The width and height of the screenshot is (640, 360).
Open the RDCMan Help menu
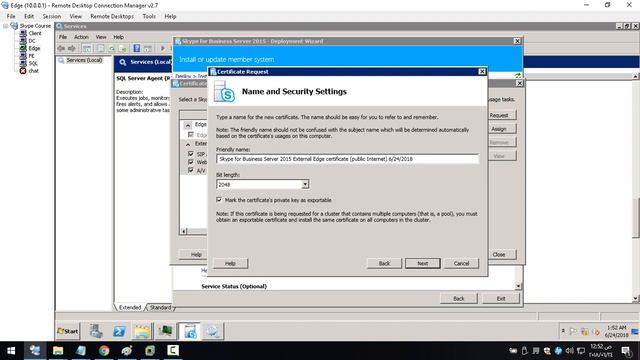pos(170,16)
